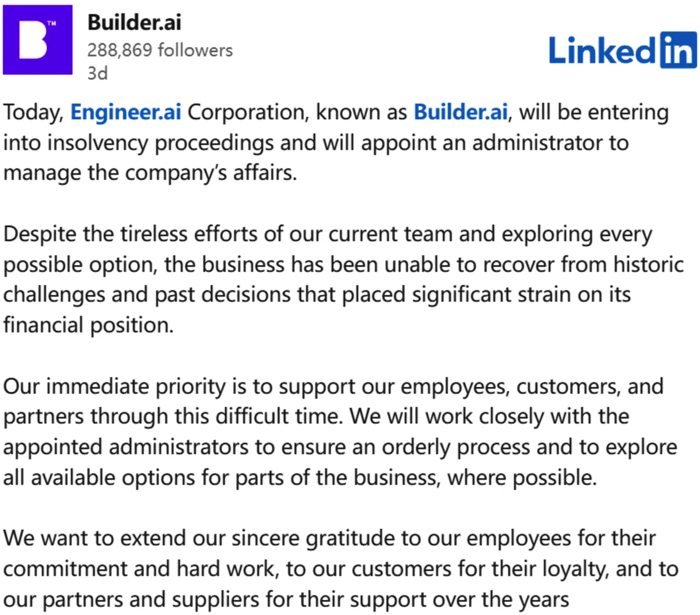700x615 pixels.
Task: Open the Builder.ai purple logo avatar
Action: 38,40
